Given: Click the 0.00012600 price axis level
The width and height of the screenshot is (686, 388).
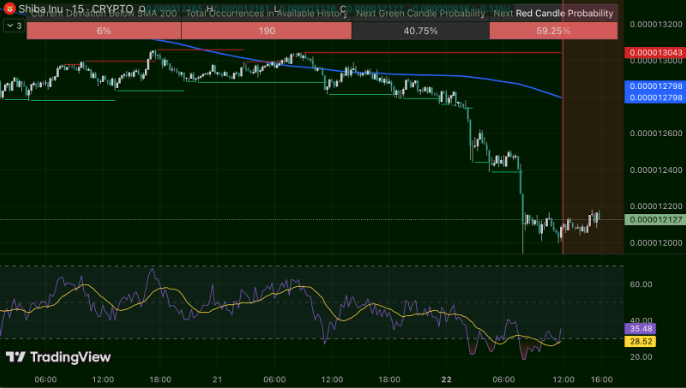Looking at the screenshot, I should pyautogui.click(x=656, y=133).
